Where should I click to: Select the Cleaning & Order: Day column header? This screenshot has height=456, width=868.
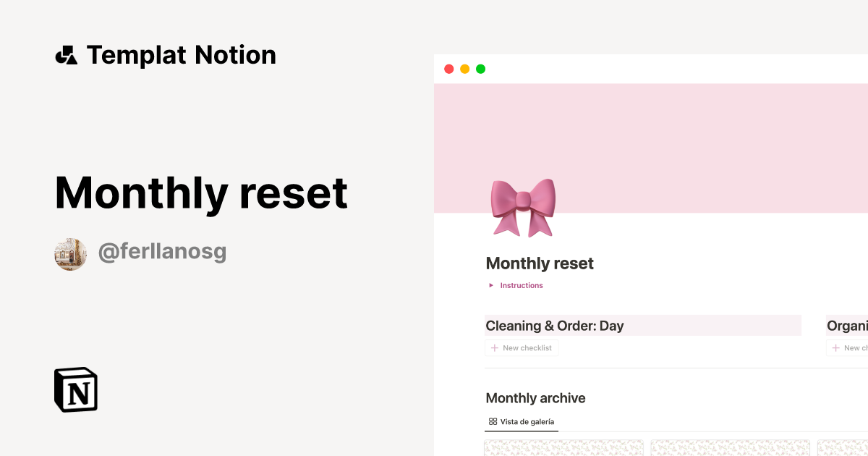[554, 325]
